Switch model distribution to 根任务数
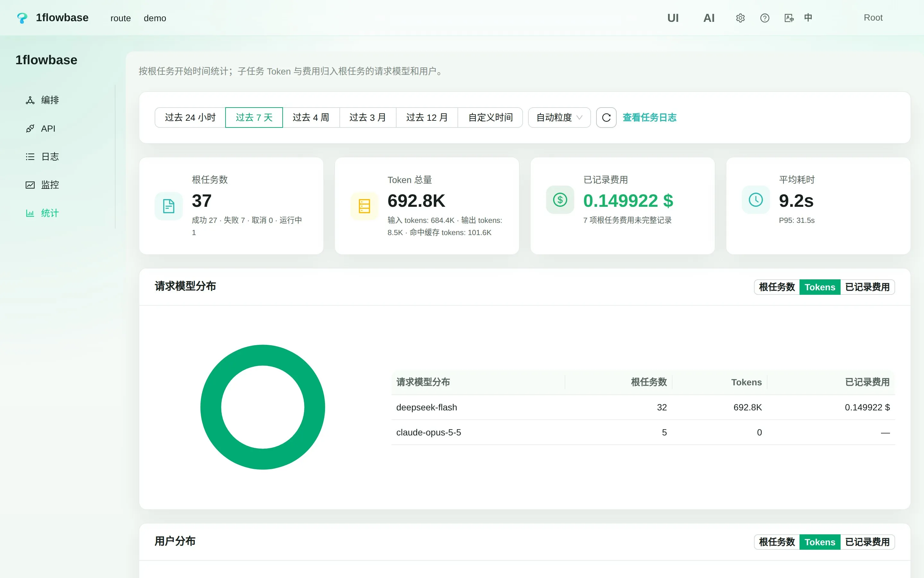Image resolution: width=924 pixels, height=578 pixels. [x=777, y=287]
